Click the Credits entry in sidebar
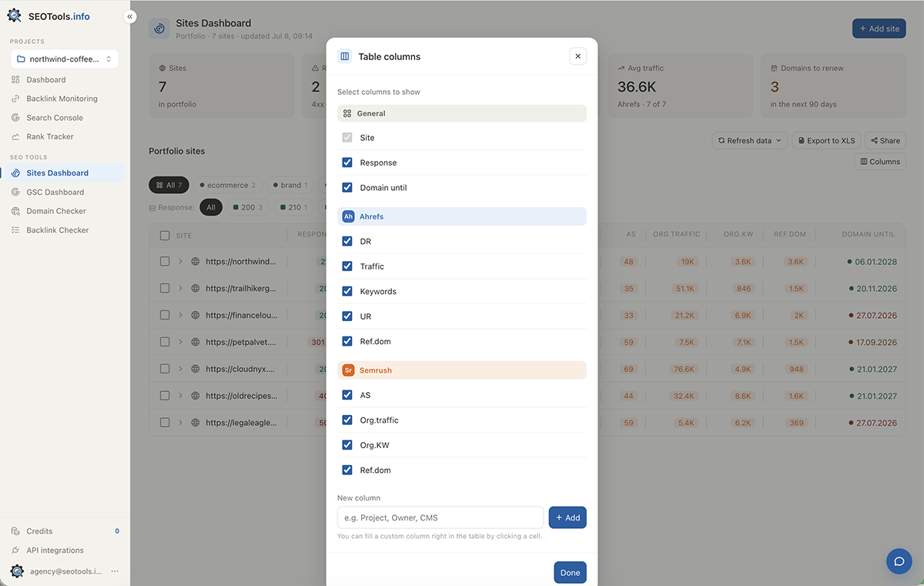 tap(65, 531)
